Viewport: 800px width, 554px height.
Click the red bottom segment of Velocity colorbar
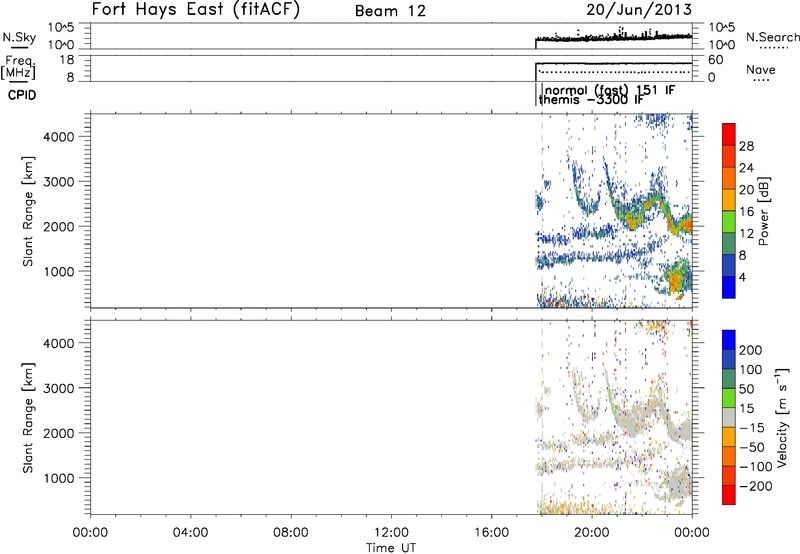[x=729, y=495]
